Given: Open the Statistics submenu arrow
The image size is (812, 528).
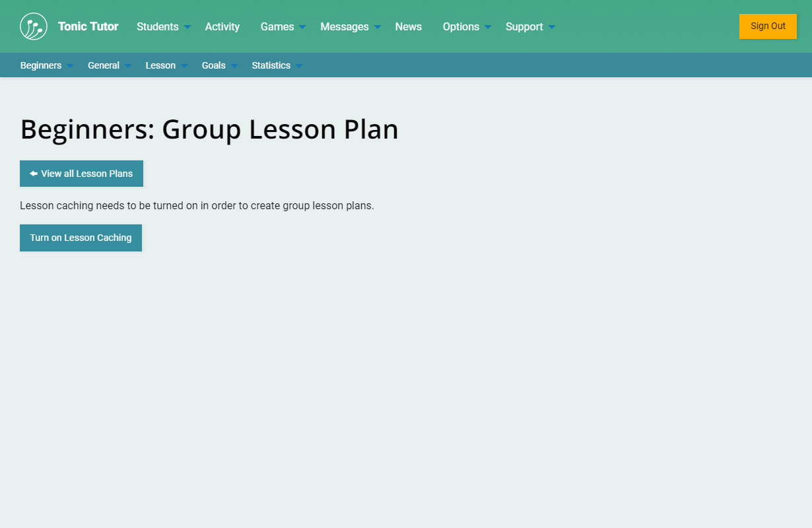Looking at the screenshot, I should pyautogui.click(x=299, y=66).
